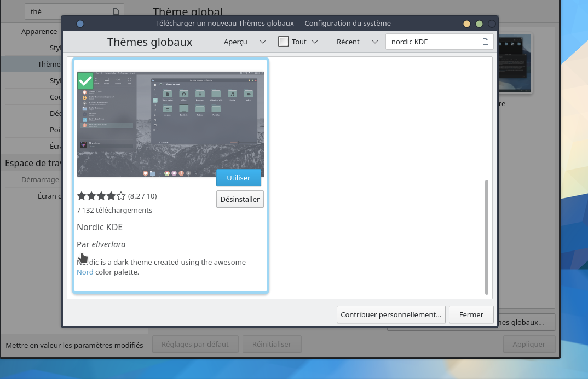588x379 pixels.
Task: Open the "Nord" color palette link
Action: click(x=85, y=272)
